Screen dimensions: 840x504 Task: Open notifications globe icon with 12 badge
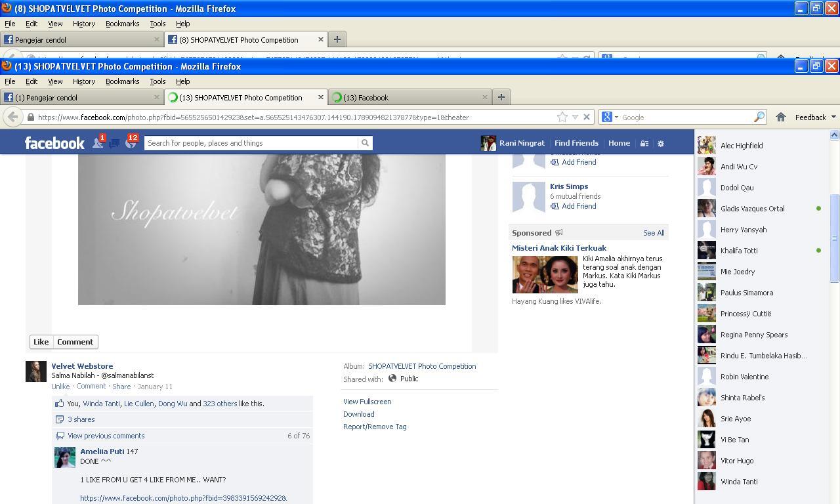click(x=131, y=142)
